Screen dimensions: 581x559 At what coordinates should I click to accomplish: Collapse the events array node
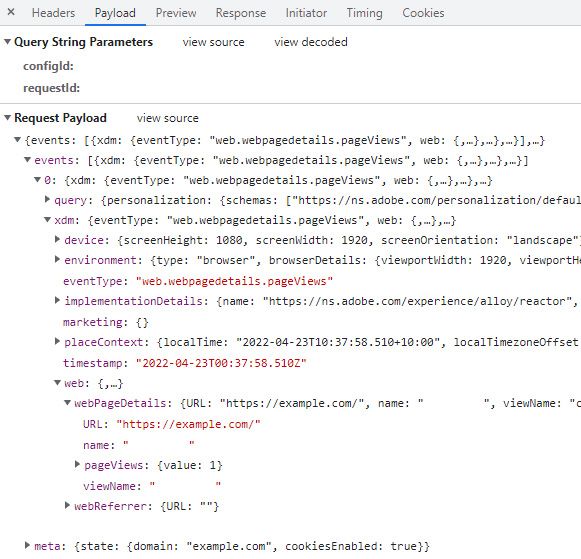27,160
